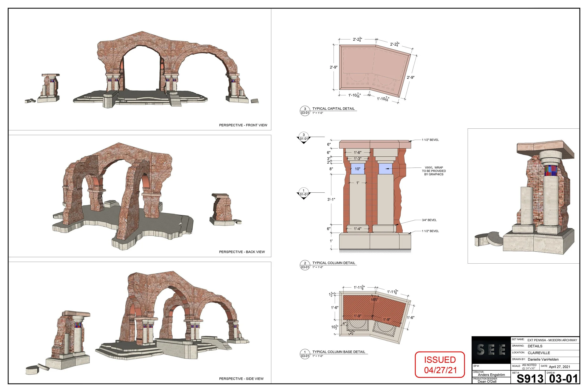This screenshot has height=392, width=588.
Task: Click the Vinyl Wrap To Be Provided note
Action: (434, 171)
